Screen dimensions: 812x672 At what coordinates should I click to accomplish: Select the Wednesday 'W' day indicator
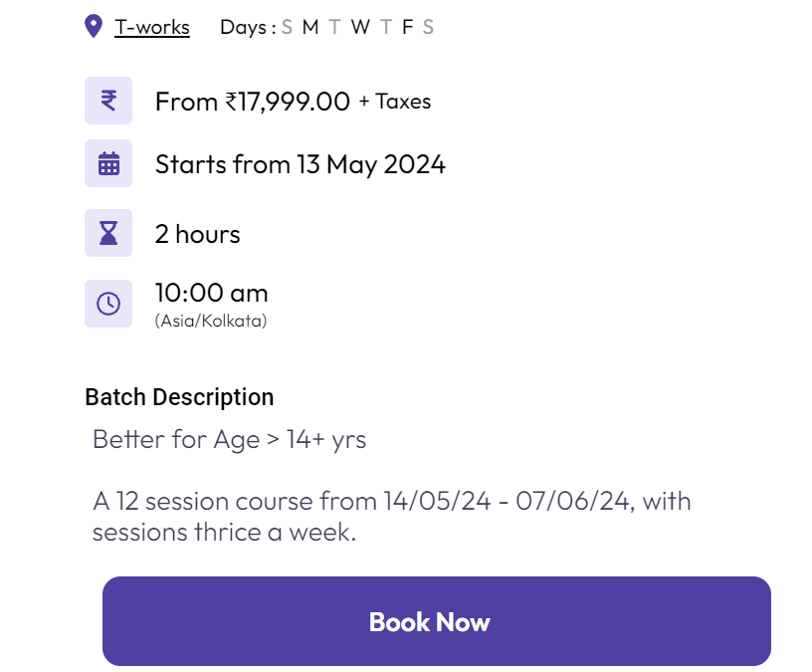[359, 27]
